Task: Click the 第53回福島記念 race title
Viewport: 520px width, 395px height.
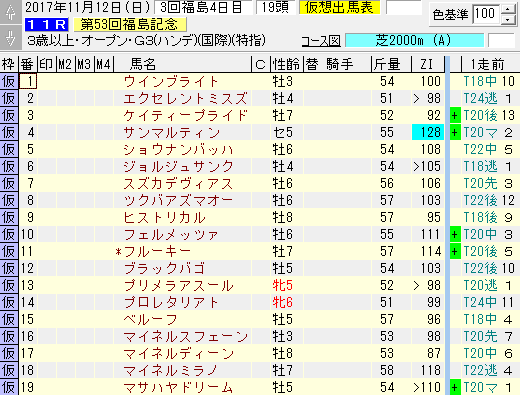Action: click(129, 24)
